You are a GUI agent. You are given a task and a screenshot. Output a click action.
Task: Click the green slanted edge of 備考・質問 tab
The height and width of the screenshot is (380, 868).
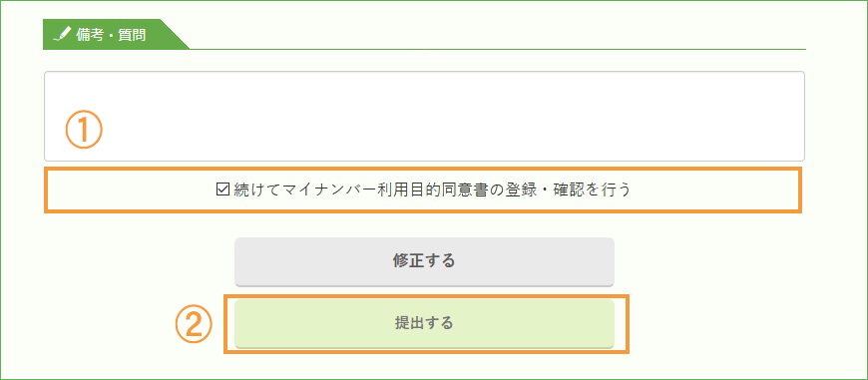click(175, 34)
